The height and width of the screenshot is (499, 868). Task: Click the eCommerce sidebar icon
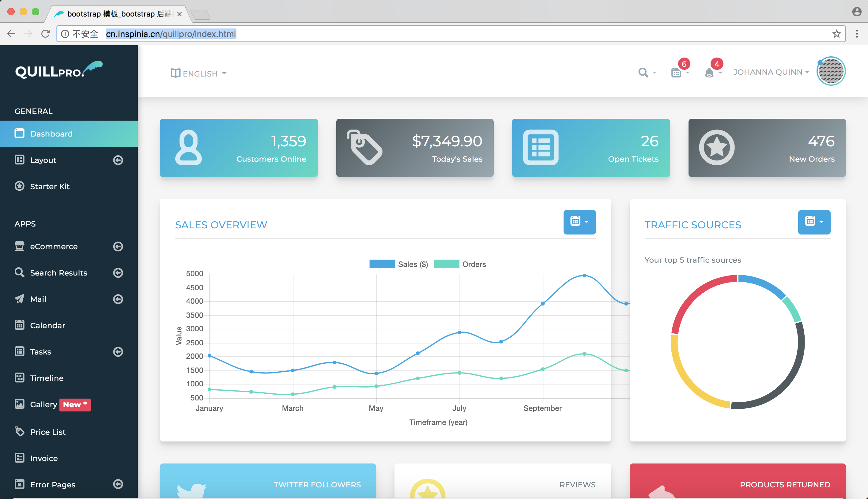(x=19, y=246)
